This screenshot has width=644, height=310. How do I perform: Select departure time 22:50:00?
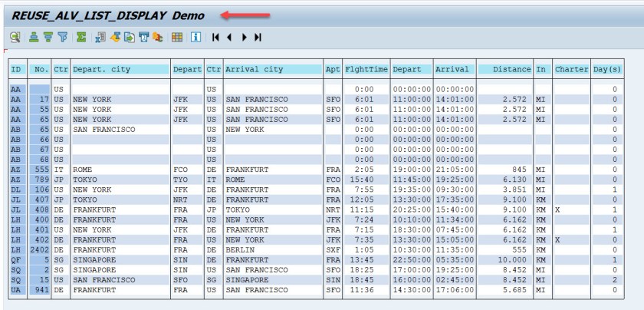point(412,260)
